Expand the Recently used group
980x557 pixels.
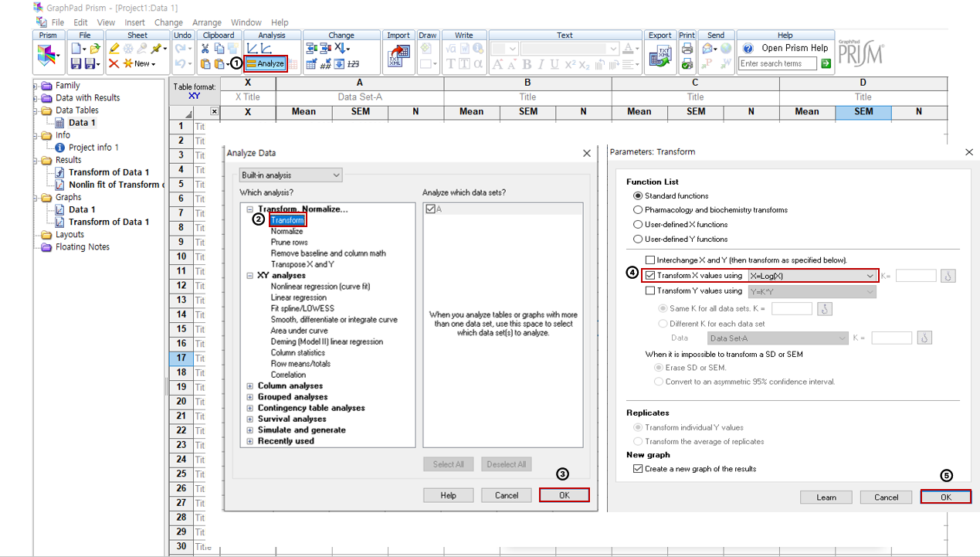click(x=250, y=441)
